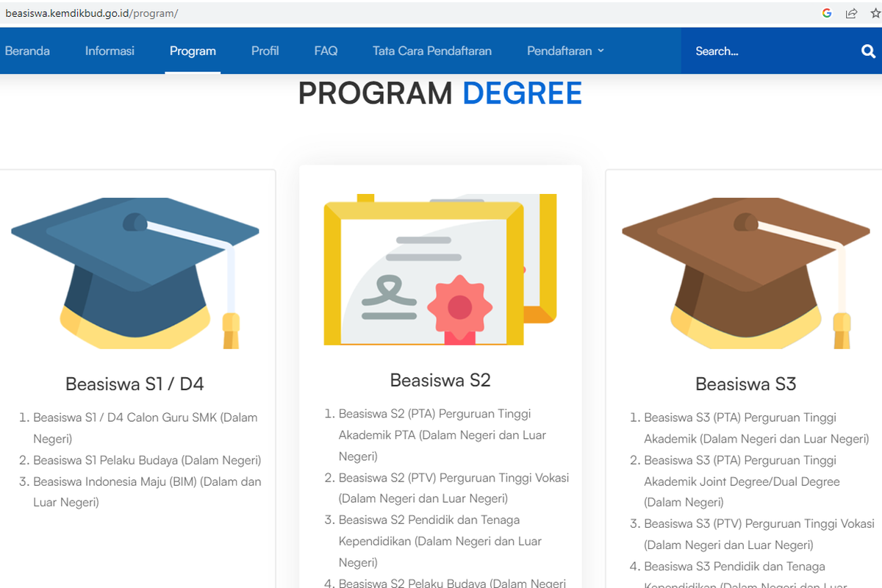The image size is (882, 588).
Task: Bookmark this page with star icon
Action: coord(874,13)
